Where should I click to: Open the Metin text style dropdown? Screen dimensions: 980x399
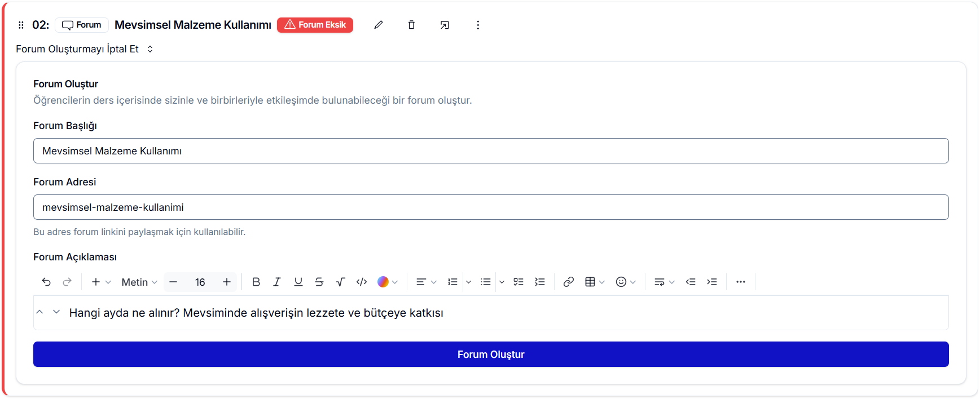(x=139, y=282)
